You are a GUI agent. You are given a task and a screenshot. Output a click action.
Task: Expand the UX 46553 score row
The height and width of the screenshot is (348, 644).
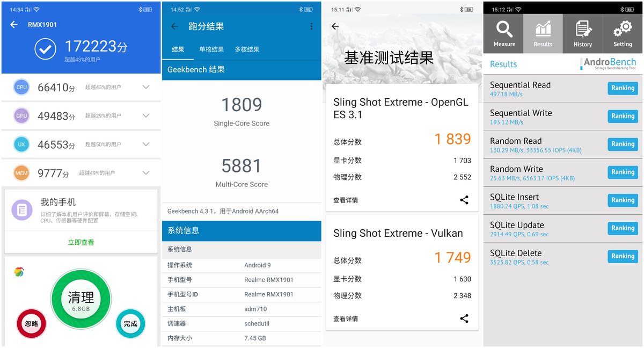(x=146, y=144)
